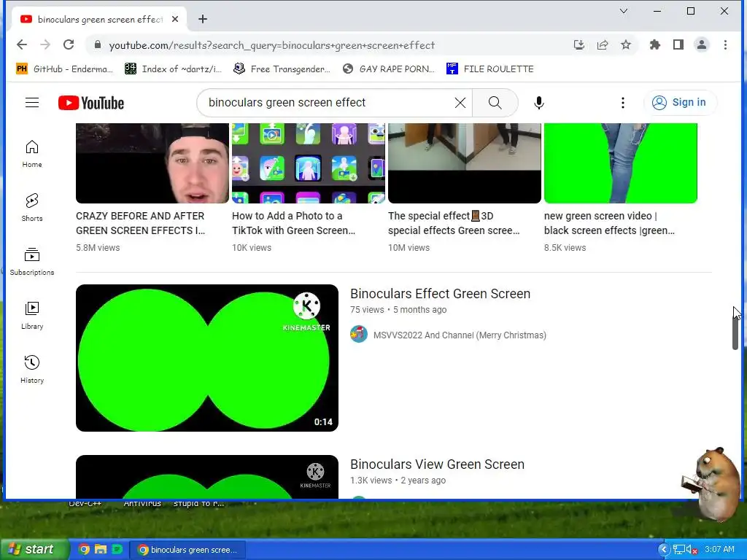
Task: Click the YouTube logo
Action: (x=91, y=103)
